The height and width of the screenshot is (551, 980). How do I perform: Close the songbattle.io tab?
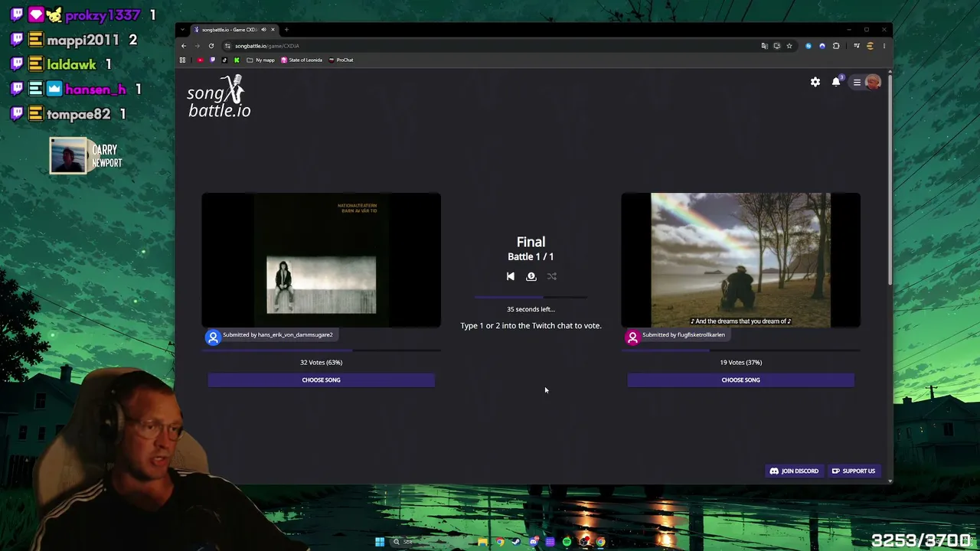click(x=273, y=30)
